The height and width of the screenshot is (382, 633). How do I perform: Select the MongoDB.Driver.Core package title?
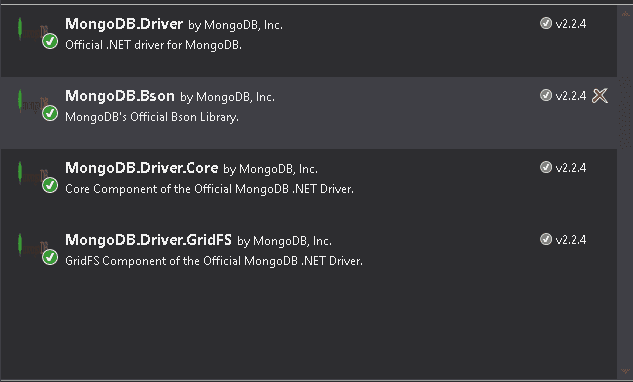tap(142, 168)
